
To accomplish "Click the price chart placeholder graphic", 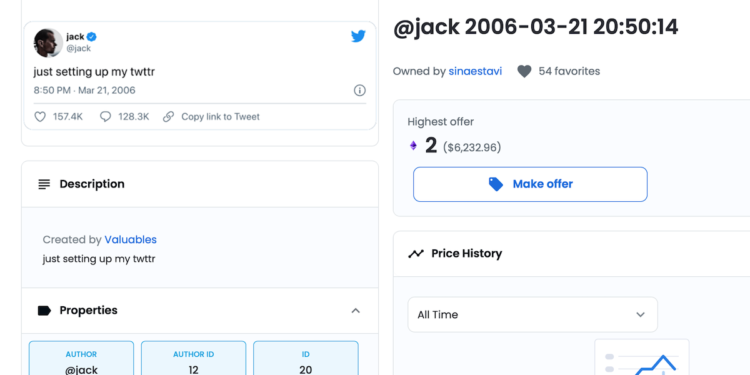I will coord(641,357).
